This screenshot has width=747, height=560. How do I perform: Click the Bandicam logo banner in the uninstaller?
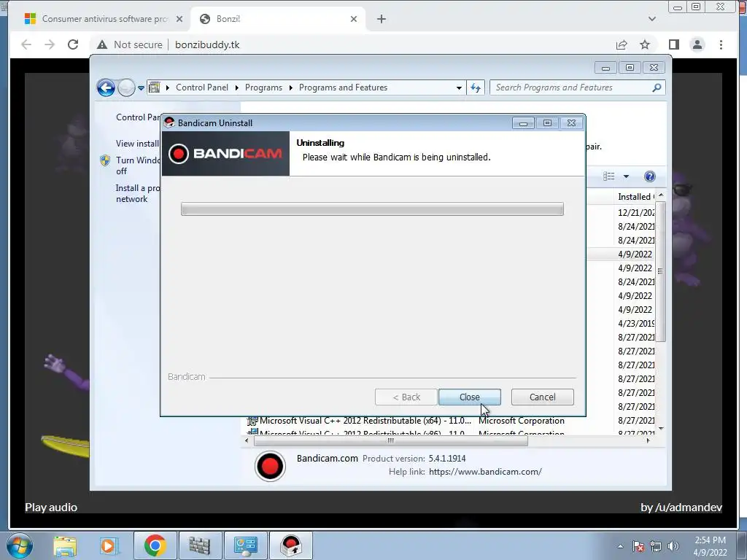(x=226, y=154)
